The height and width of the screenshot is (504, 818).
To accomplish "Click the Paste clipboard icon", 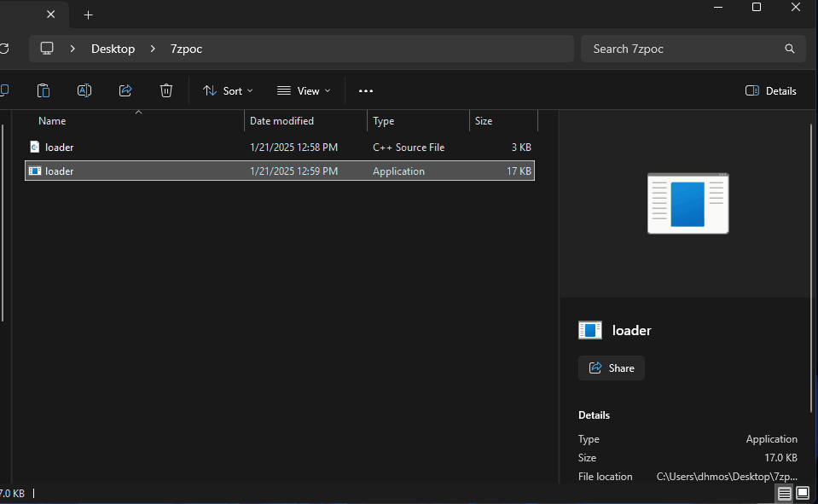I will click(x=44, y=90).
